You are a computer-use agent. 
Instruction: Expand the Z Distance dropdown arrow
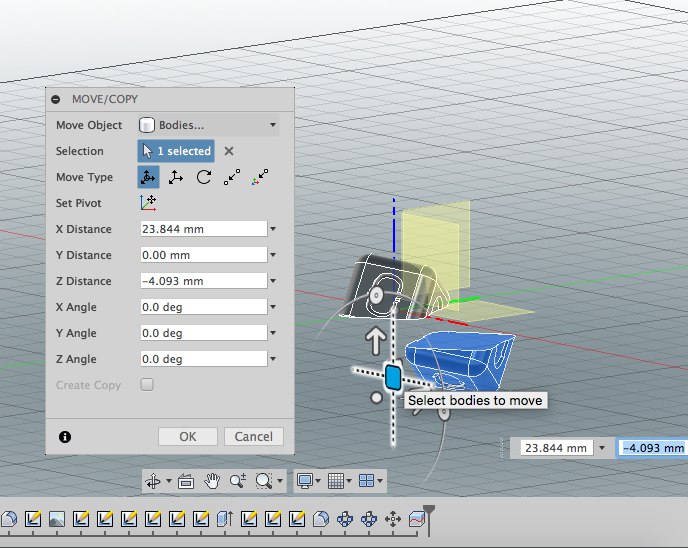point(273,281)
